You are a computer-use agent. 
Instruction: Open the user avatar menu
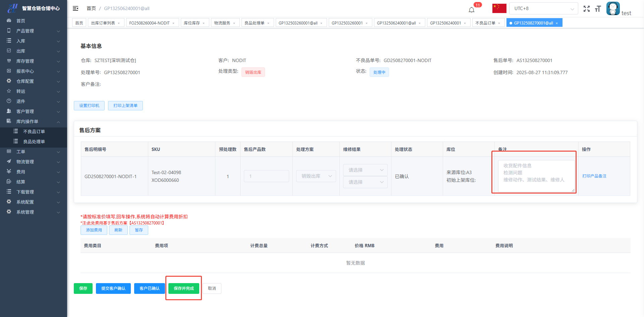point(613,8)
